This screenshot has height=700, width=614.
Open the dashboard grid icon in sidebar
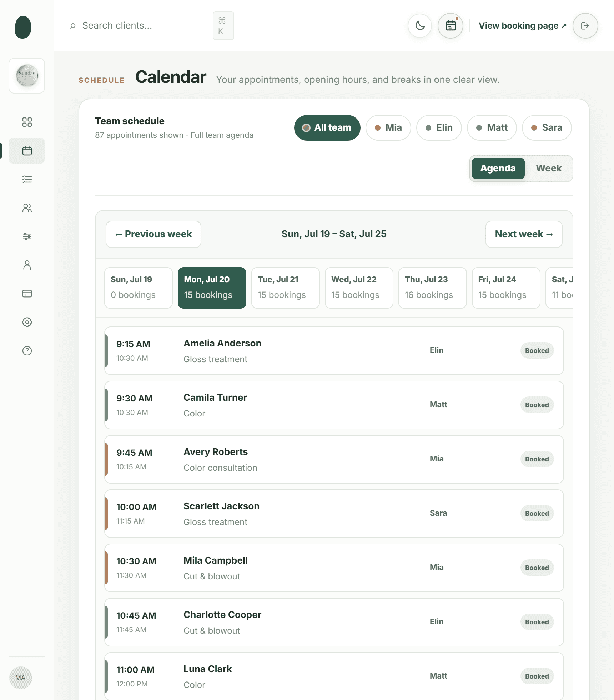[27, 122]
